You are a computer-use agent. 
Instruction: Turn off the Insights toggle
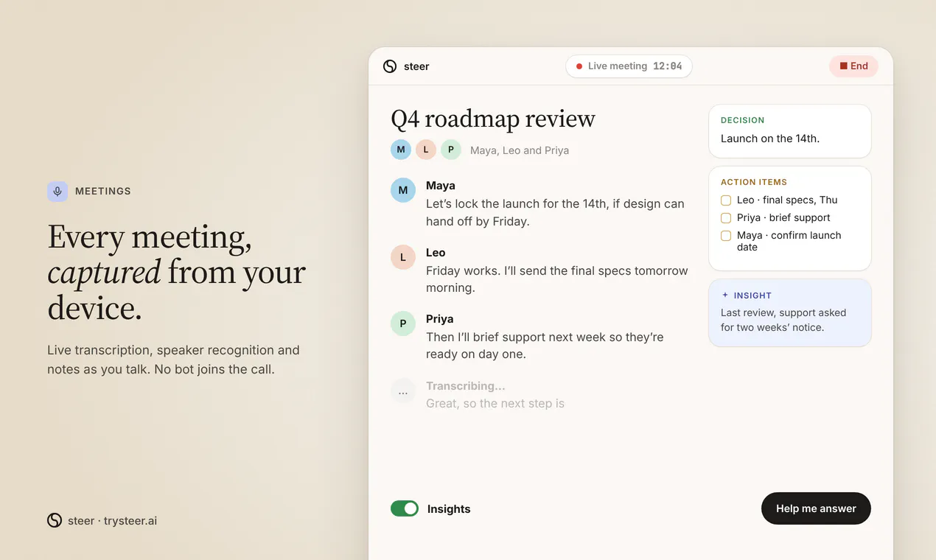click(x=405, y=508)
